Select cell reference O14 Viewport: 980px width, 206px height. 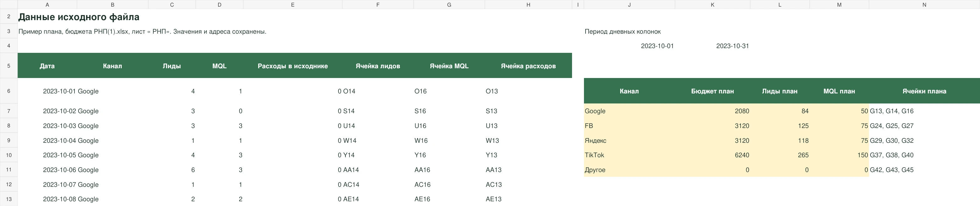[378, 91]
